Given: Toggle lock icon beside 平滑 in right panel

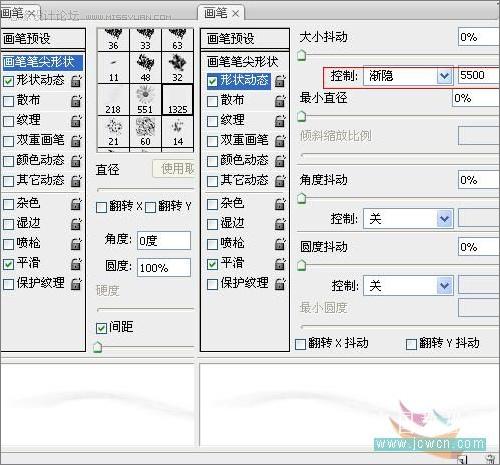Looking at the screenshot, I should click(x=280, y=264).
